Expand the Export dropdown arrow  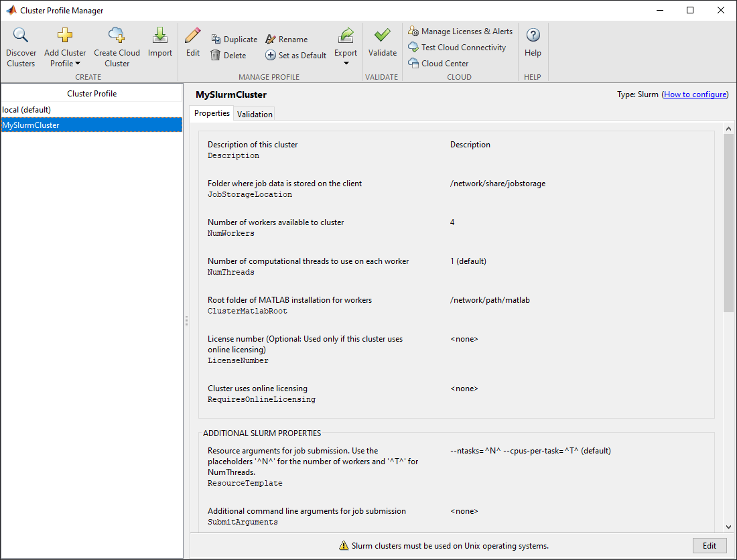(346, 64)
